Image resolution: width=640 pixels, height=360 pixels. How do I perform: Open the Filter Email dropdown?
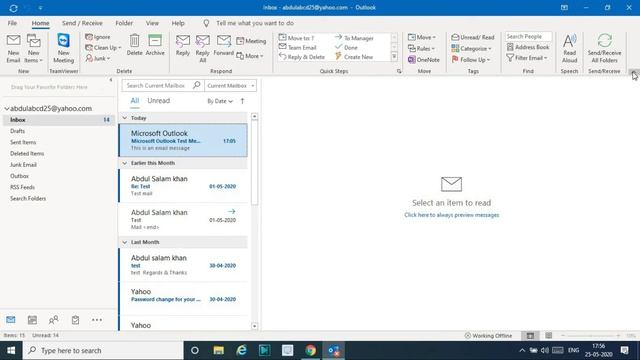point(527,58)
